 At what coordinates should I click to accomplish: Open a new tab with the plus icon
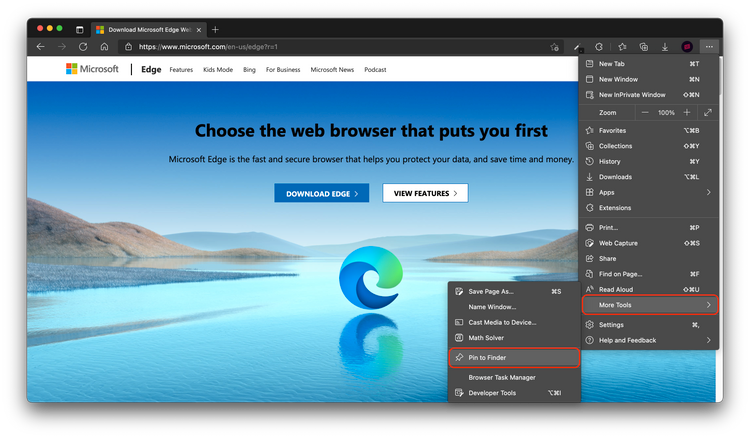click(215, 29)
